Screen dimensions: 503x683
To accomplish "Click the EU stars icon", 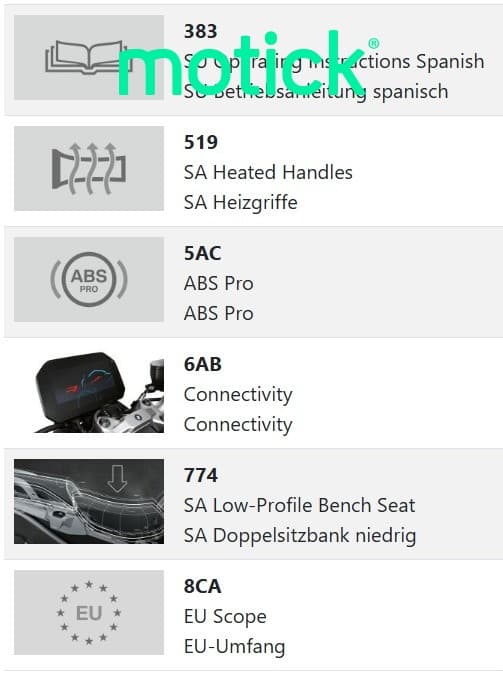I will [88, 613].
